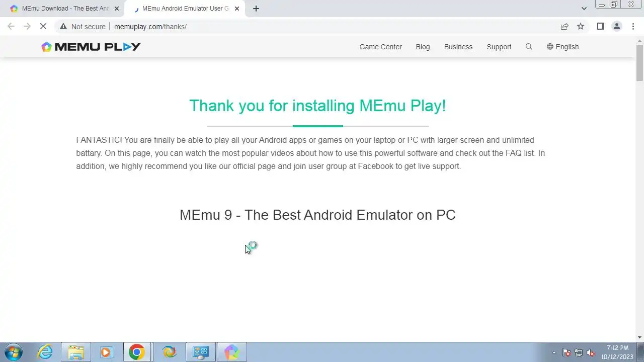This screenshot has height=362, width=644.
Task: Share this page icon in address bar
Action: (565, 26)
